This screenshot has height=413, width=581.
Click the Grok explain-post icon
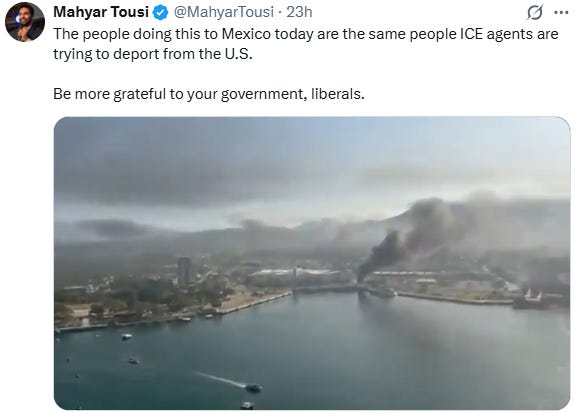click(535, 12)
